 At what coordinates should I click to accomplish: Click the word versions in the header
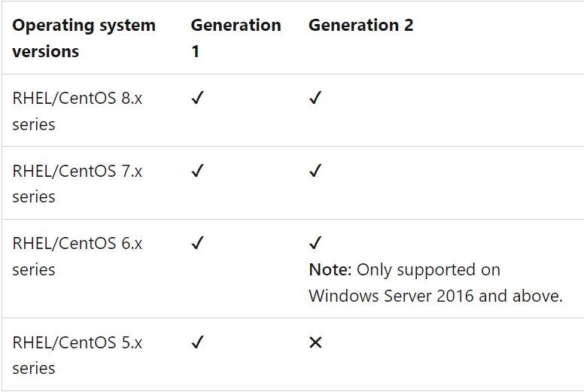coord(45,51)
